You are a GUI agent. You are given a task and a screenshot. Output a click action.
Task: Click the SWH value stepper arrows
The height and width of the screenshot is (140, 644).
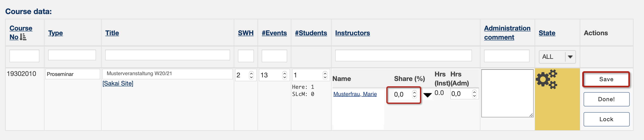251,75
